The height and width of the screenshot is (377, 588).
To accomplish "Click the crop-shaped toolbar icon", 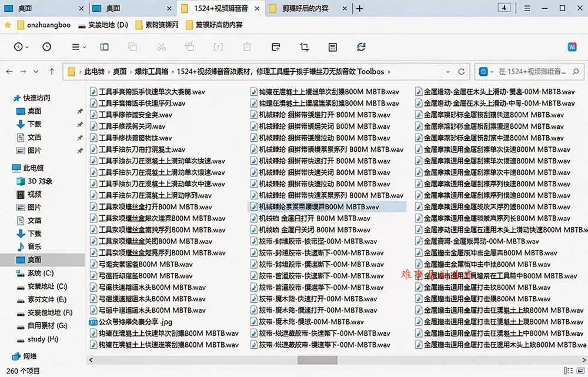I will [x=304, y=47].
